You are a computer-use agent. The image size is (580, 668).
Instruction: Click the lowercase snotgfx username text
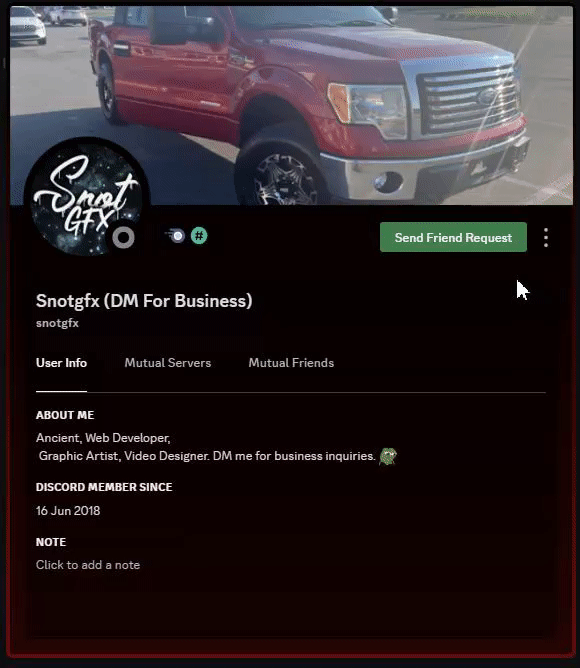pyautogui.click(x=57, y=323)
